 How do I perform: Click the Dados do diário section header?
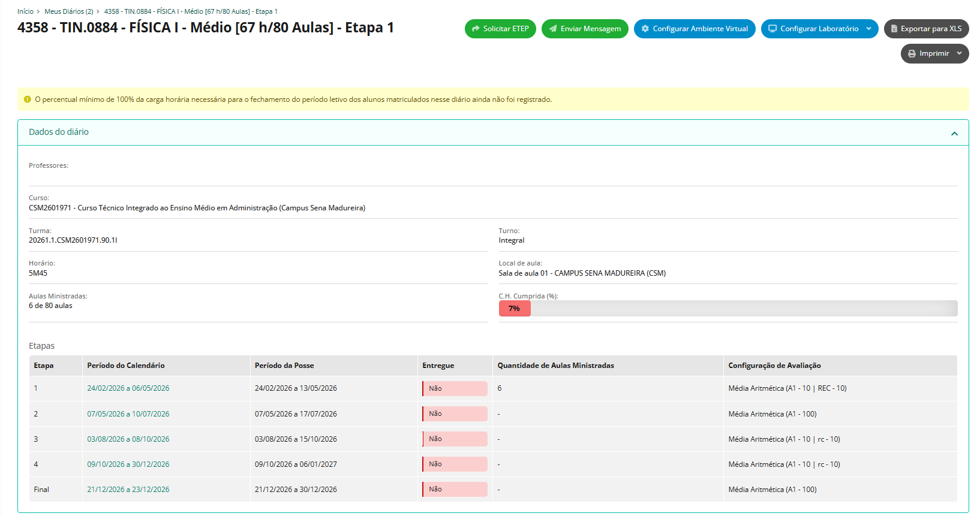(59, 132)
